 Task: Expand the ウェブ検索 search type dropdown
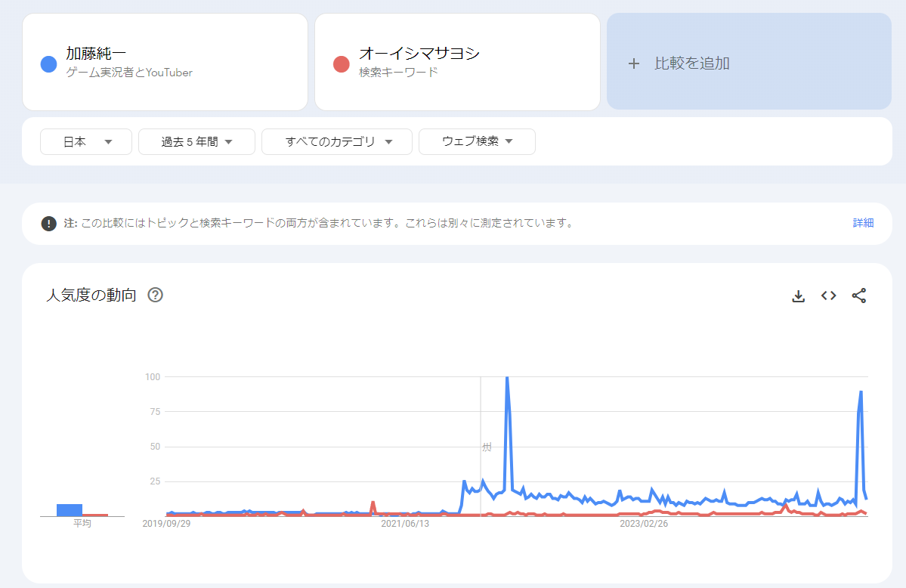point(477,141)
